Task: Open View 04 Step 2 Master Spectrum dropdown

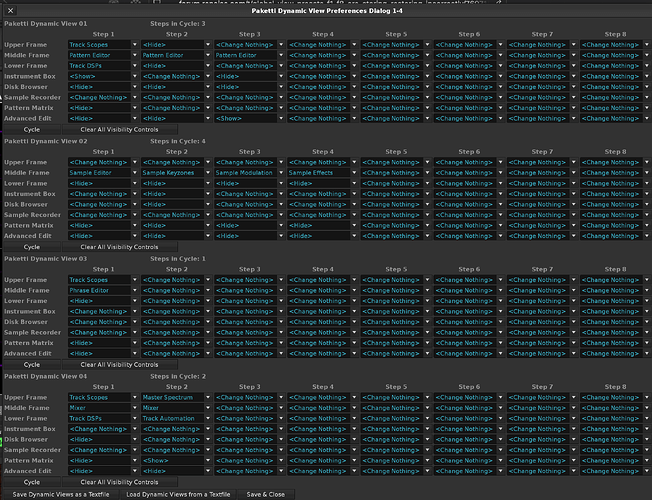Action: point(176,397)
